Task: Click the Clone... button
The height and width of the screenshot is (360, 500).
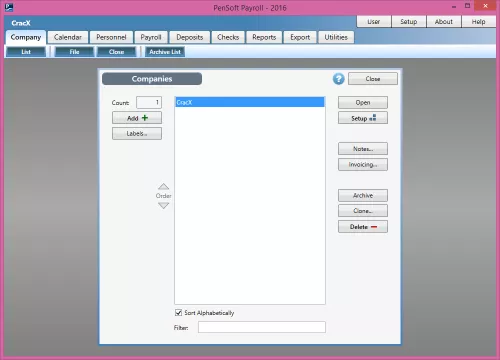Action: [363, 211]
